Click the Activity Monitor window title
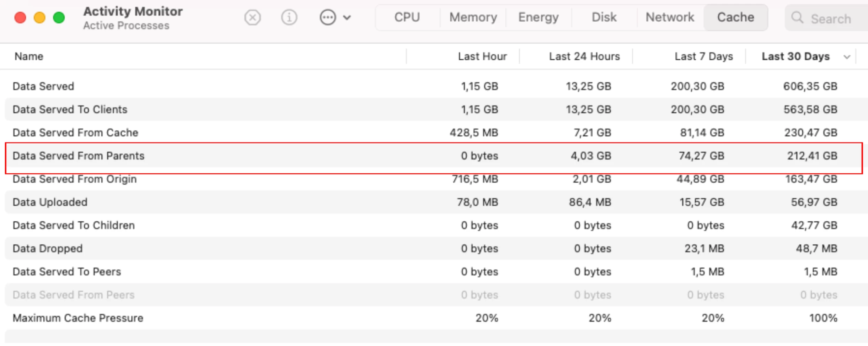This screenshot has height=346, width=868. 133,11
